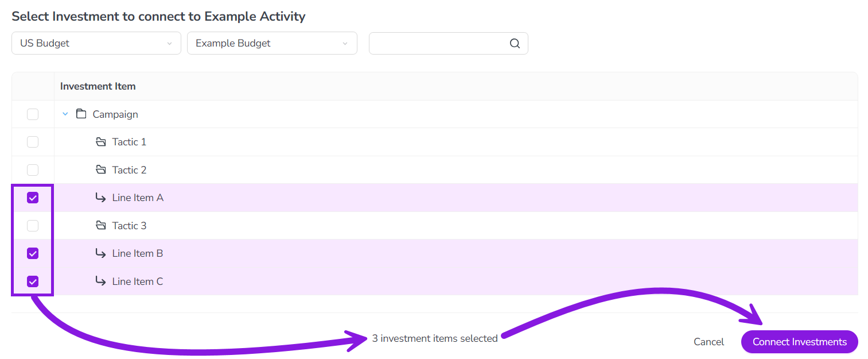
Task: Uncheck the Line Item A checkbox
Action: 33,198
